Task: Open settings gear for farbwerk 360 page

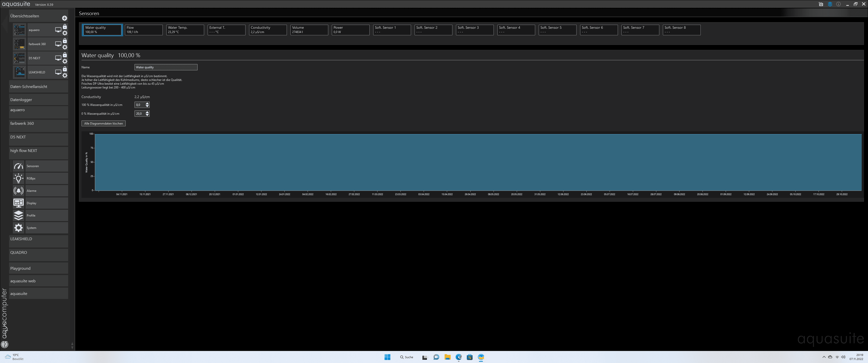Action: pos(65,47)
